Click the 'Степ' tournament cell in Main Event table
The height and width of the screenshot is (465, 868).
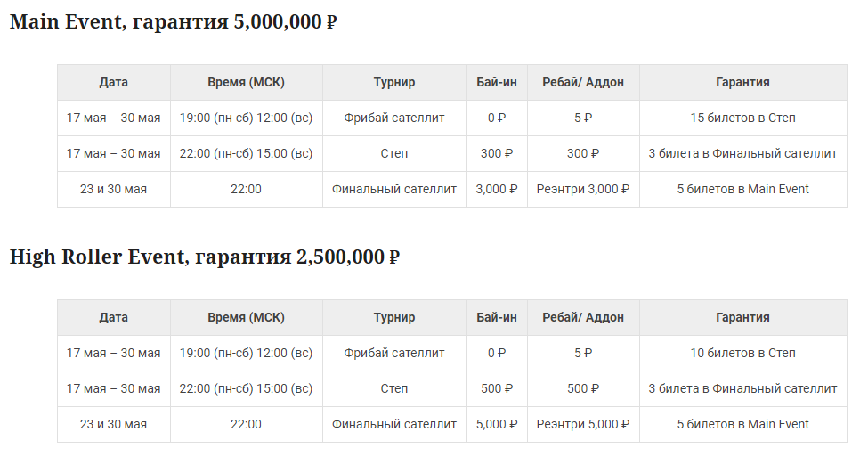coord(394,153)
